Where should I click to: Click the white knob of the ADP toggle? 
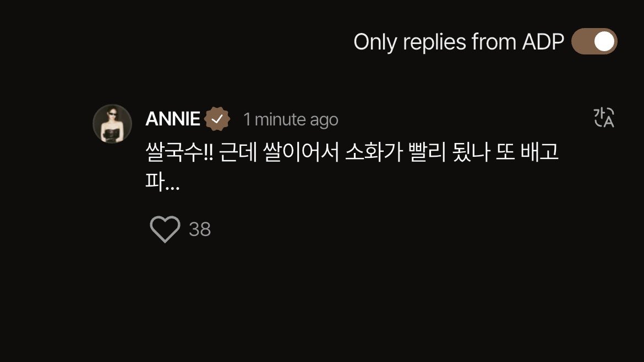[x=604, y=42]
